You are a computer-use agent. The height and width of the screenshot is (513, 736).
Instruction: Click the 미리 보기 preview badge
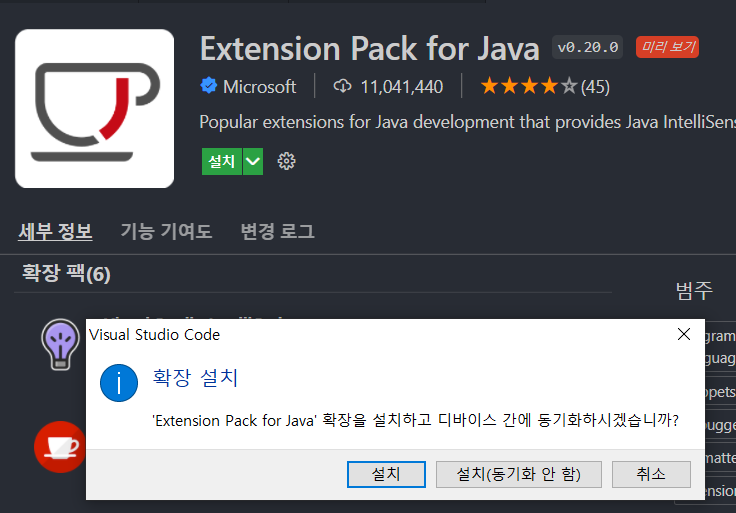click(667, 47)
